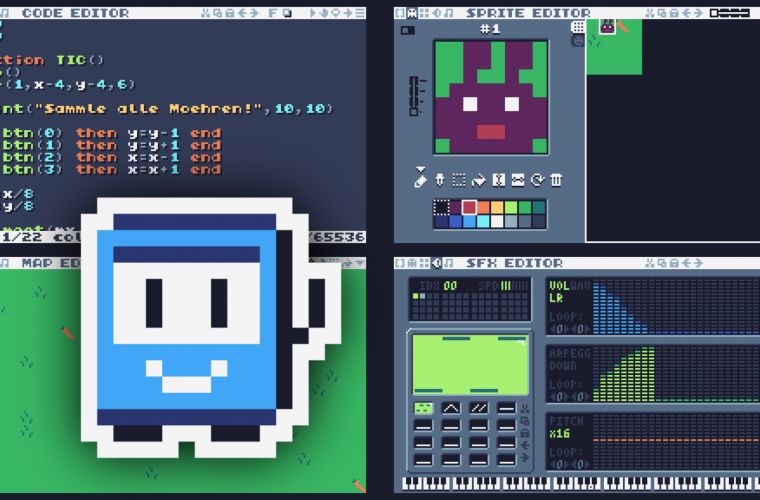
Task: Open the music editor tab in SFX Editor toolbar
Action: tap(449, 263)
